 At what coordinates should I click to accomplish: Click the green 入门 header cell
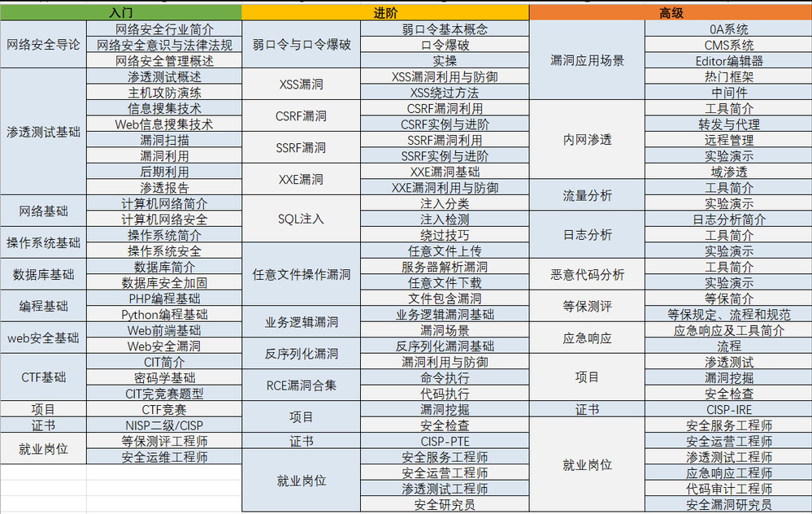pyautogui.click(x=120, y=12)
